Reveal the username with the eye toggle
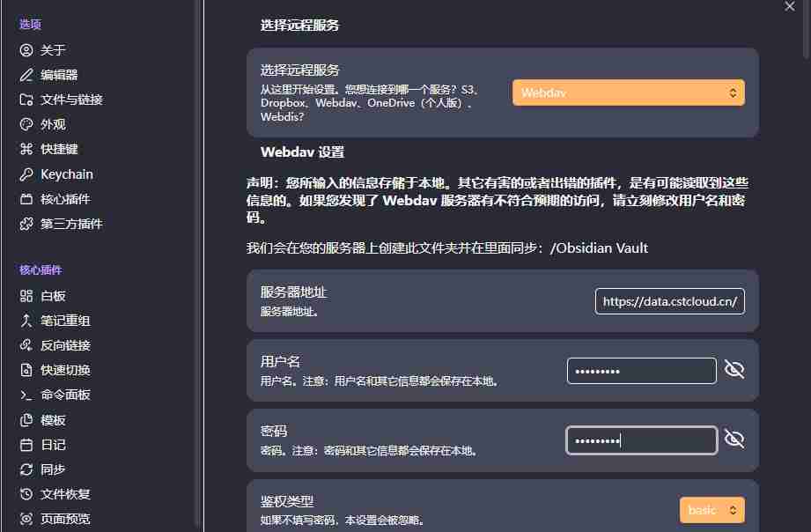811x532 pixels. click(735, 370)
